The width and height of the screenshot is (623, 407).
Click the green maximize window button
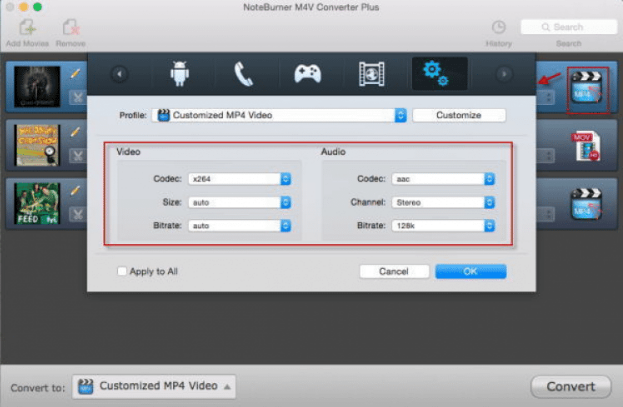[37, 7]
